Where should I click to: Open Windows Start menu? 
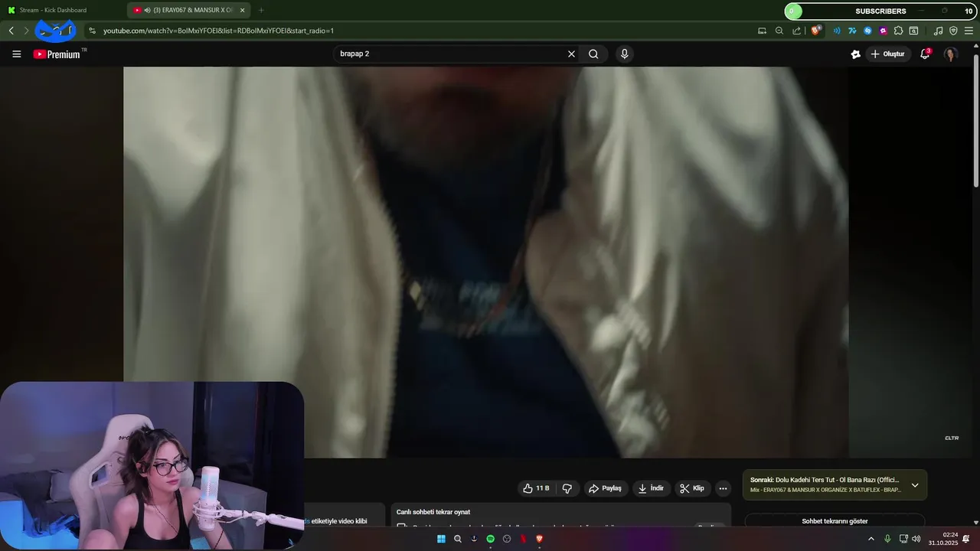pyautogui.click(x=441, y=539)
